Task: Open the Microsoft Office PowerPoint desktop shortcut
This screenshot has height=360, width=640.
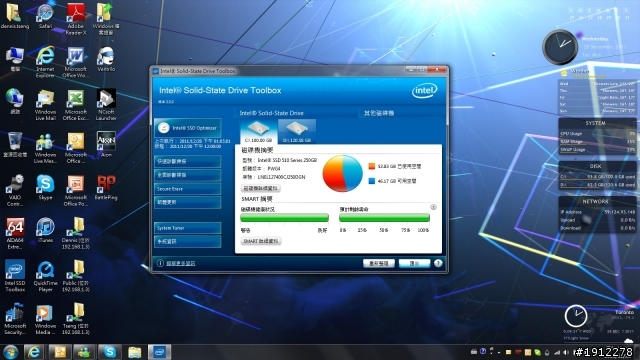Action: point(76,190)
